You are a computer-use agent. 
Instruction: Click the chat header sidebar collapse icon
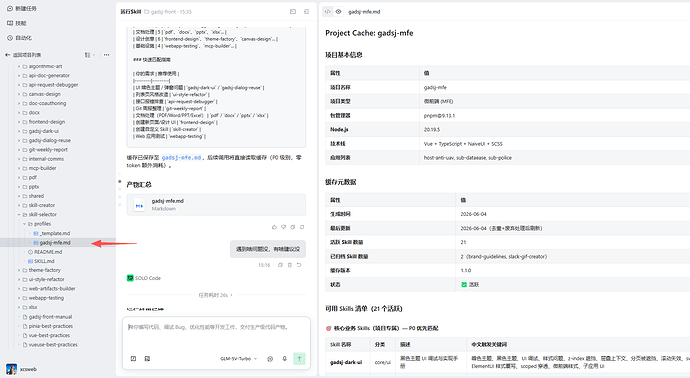click(307, 12)
